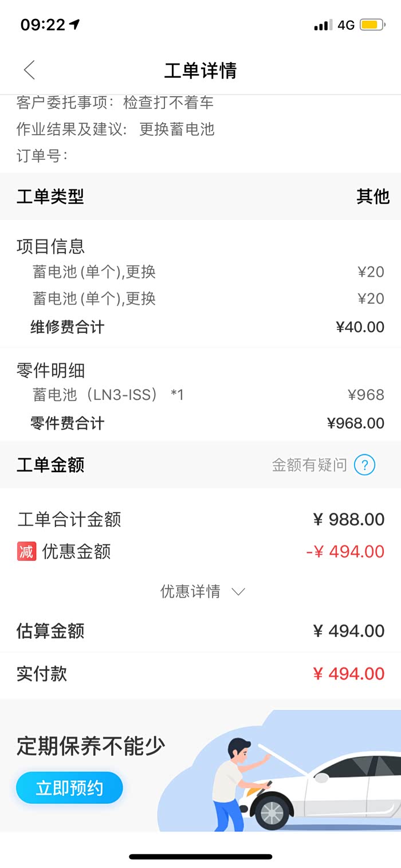The width and height of the screenshot is (401, 868).
Task: Tap the 定期保养不能少 banner text
Action: [91, 746]
